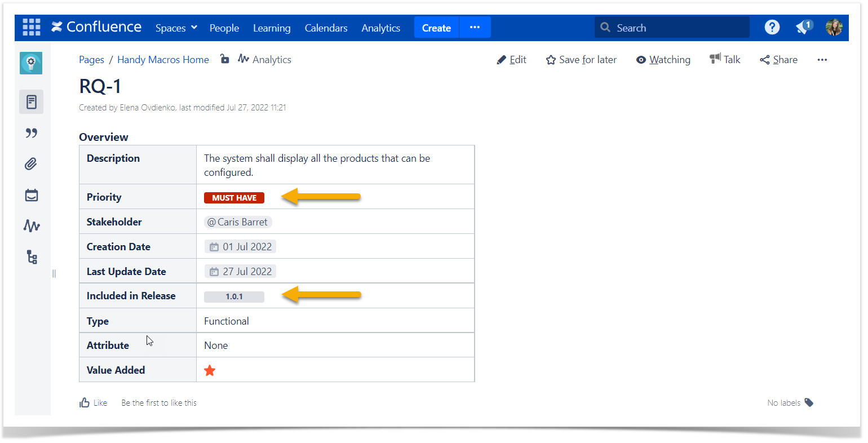Click the page restrictions unlocked padlock icon
Image resolution: width=868 pixels, height=443 pixels.
[224, 59]
